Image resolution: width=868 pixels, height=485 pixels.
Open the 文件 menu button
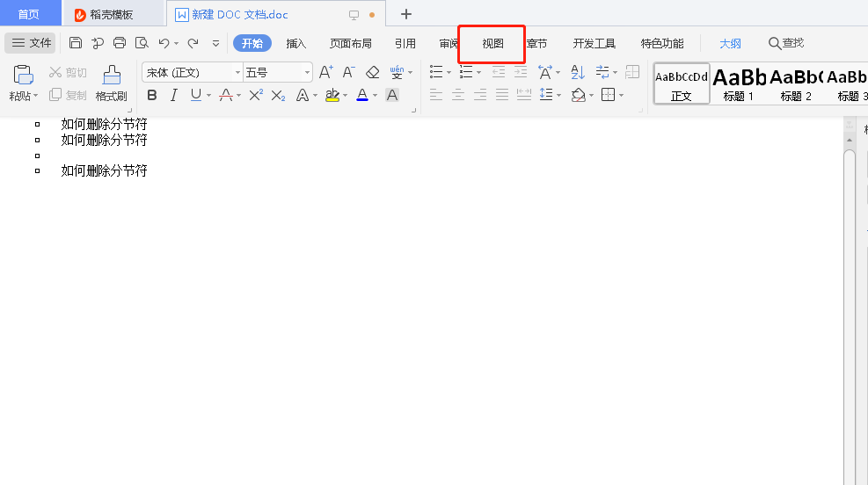pyautogui.click(x=31, y=43)
